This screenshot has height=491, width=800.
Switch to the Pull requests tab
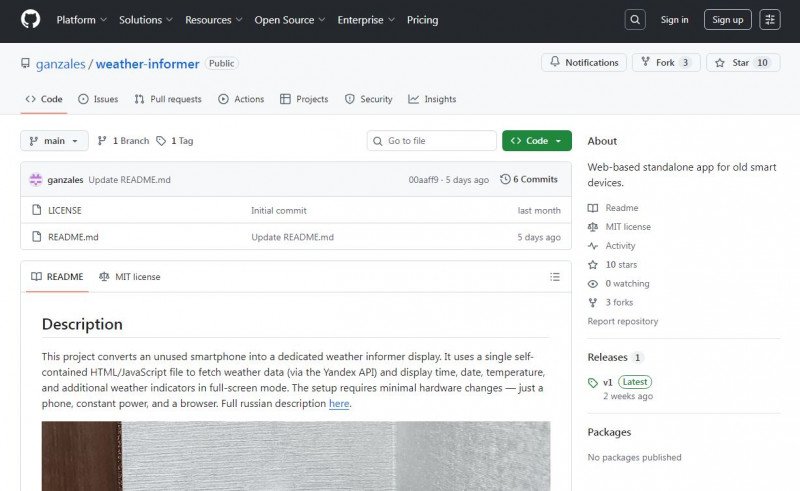(168, 99)
